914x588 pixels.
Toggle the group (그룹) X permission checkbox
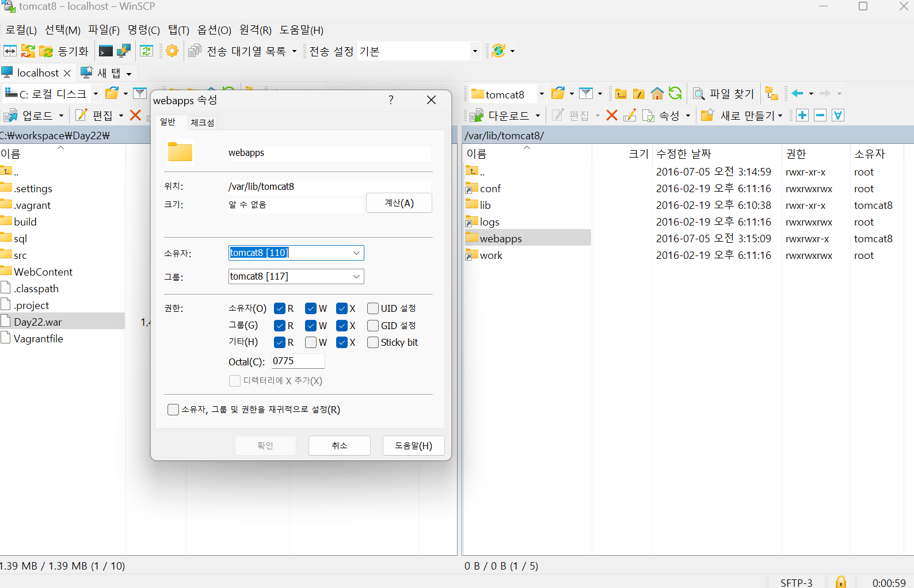coord(342,326)
